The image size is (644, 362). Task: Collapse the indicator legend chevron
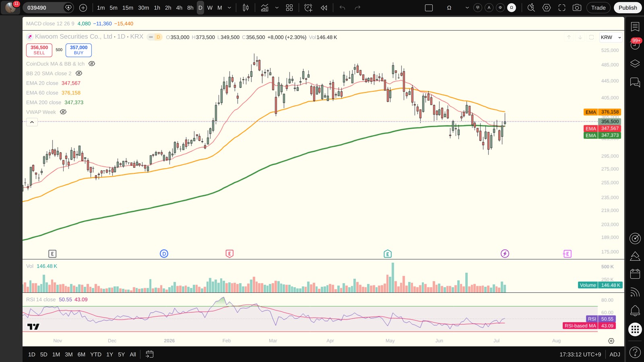pos(32,122)
